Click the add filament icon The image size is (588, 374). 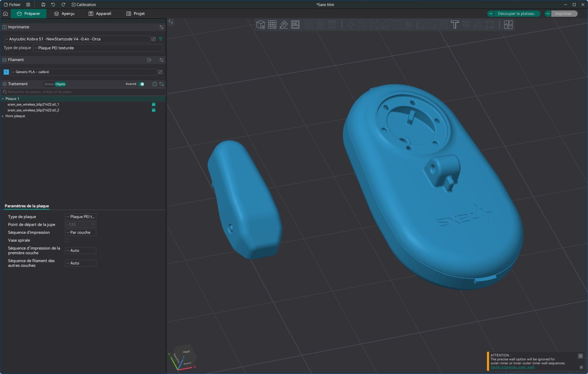point(149,60)
